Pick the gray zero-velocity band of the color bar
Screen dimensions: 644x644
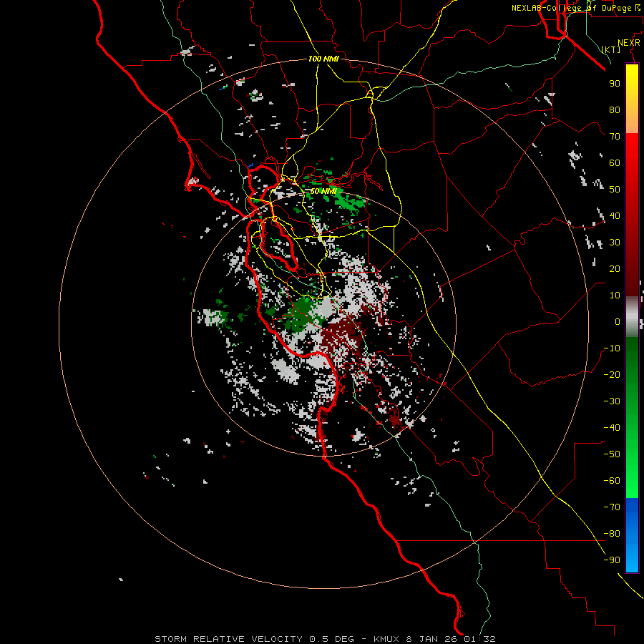pos(632,316)
